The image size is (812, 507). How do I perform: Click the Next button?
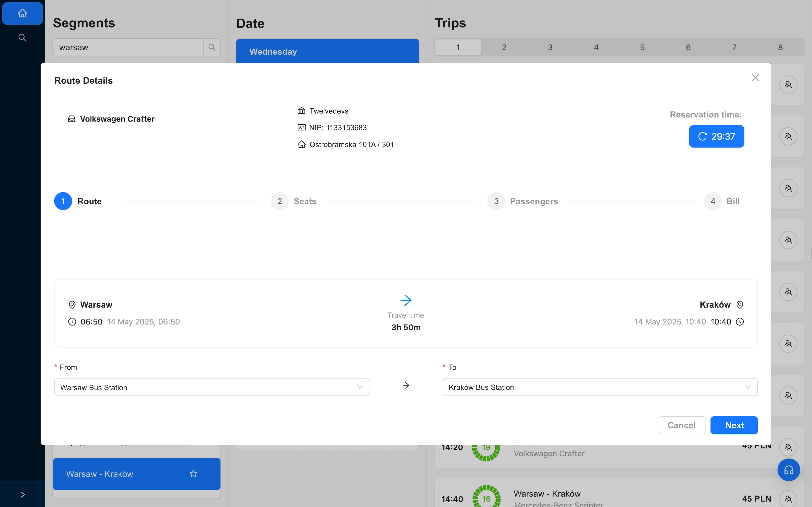(x=734, y=425)
